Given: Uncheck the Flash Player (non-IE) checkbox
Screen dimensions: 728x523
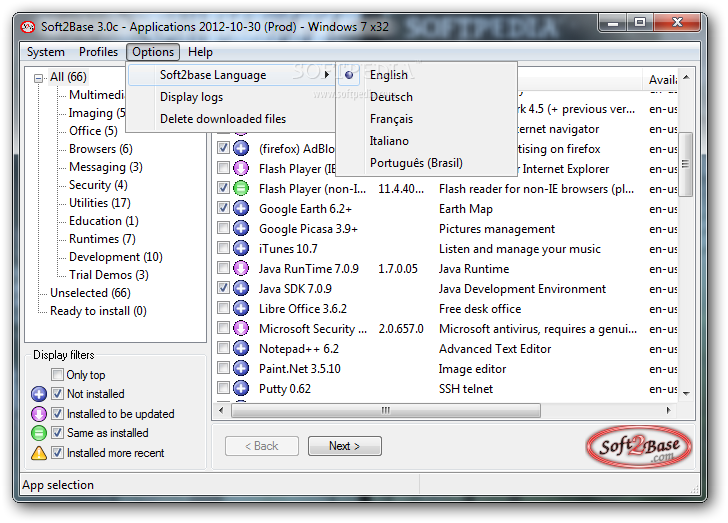Looking at the screenshot, I should coord(223,188).
